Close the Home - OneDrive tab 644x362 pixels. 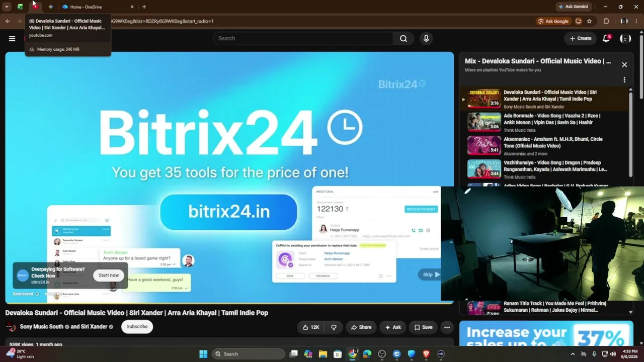(132, 7)
